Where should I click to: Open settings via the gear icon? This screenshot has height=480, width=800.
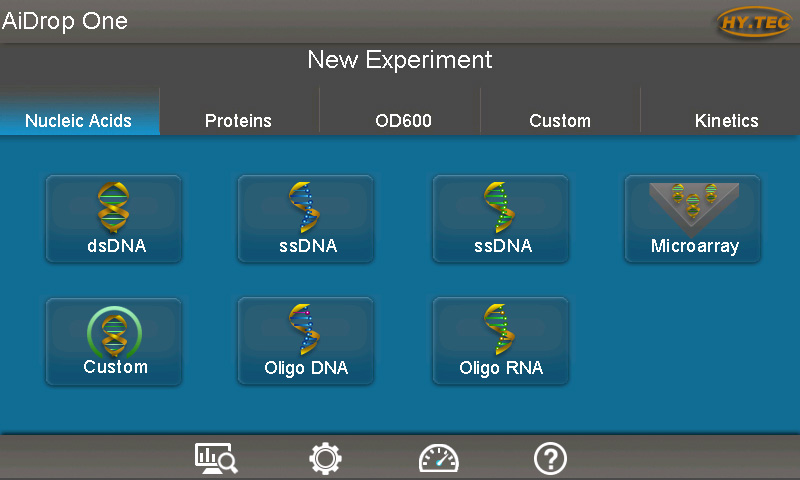click(x=325, y=458)
